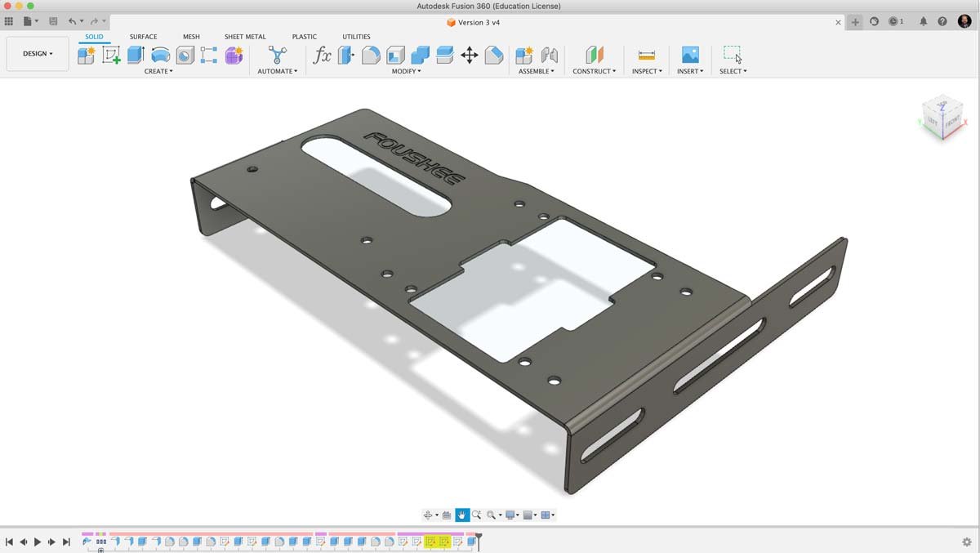
Task: Click the window Select tool icon
Action: tap(733, 55)
